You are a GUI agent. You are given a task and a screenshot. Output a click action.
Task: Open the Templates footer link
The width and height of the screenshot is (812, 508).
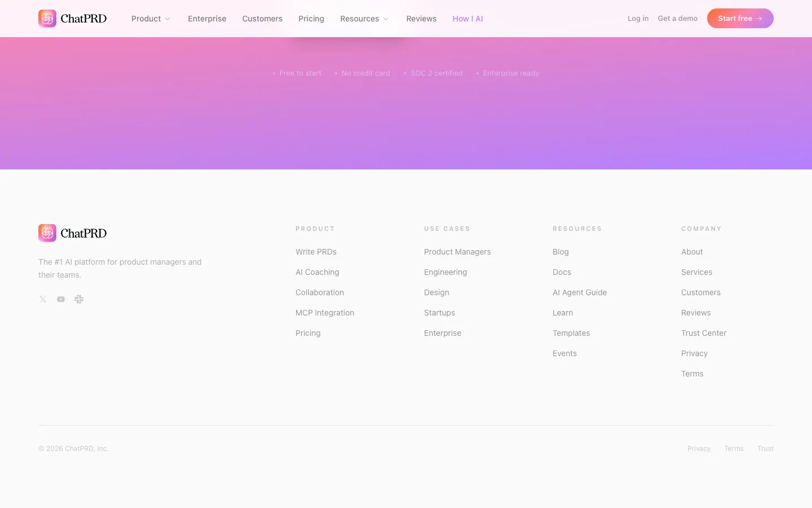click(x=571, y=333)
